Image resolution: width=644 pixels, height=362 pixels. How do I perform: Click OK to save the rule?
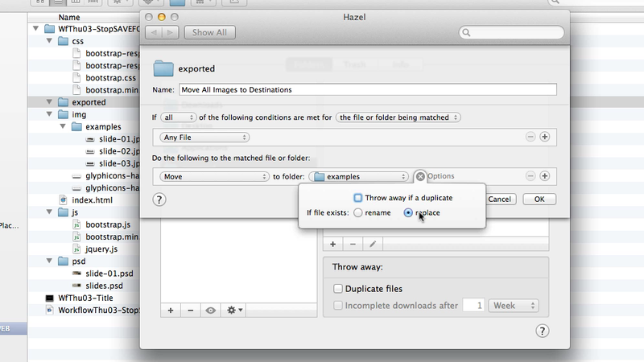coord(539,199)
